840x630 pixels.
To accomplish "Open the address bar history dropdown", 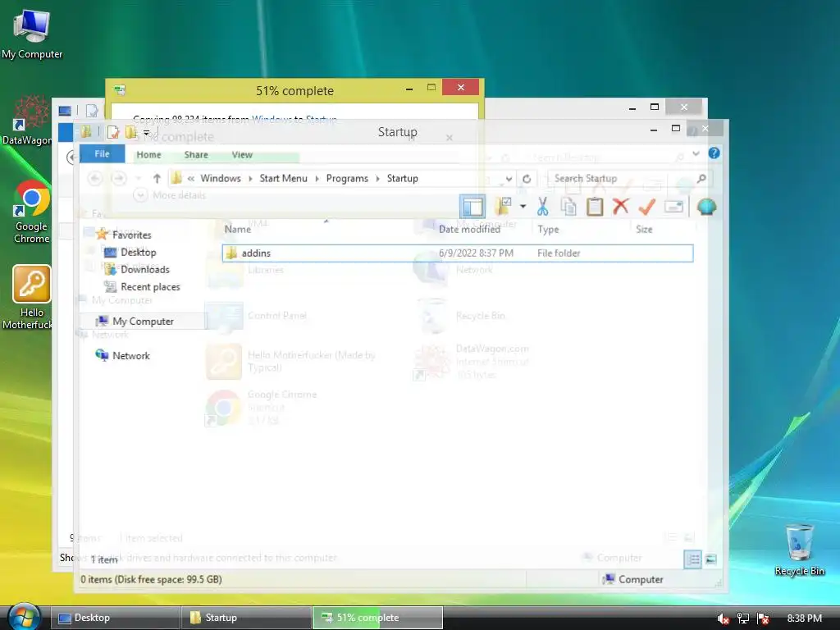I will tap(509, 178).
